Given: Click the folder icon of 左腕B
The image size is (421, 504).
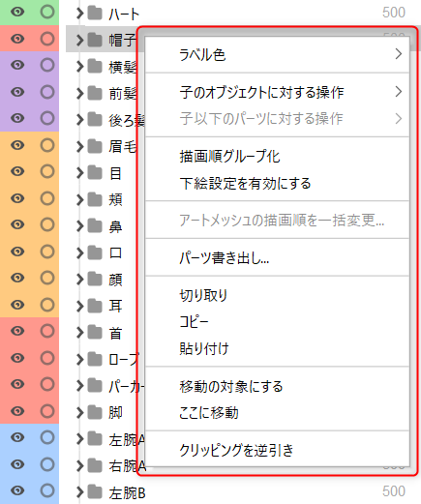Looking at the screenshot, I should 95,491.
